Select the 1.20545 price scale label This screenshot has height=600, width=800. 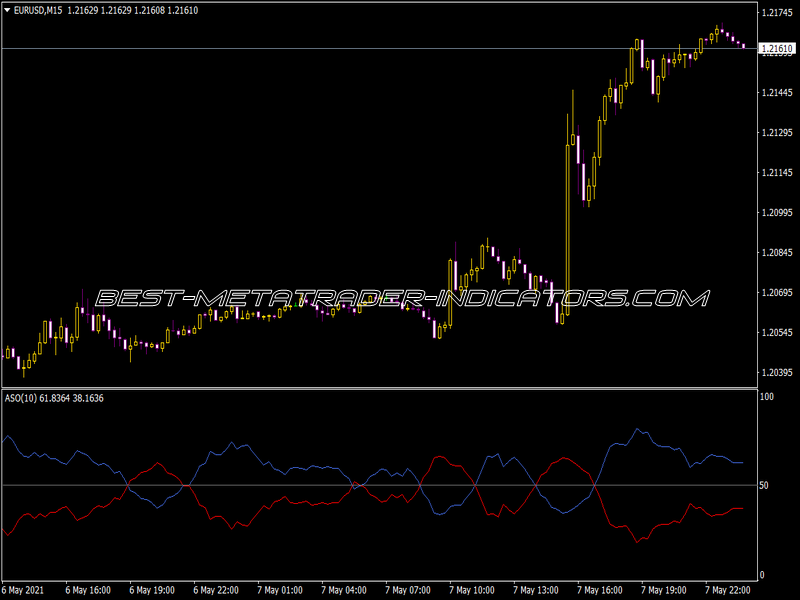(777, 333)
